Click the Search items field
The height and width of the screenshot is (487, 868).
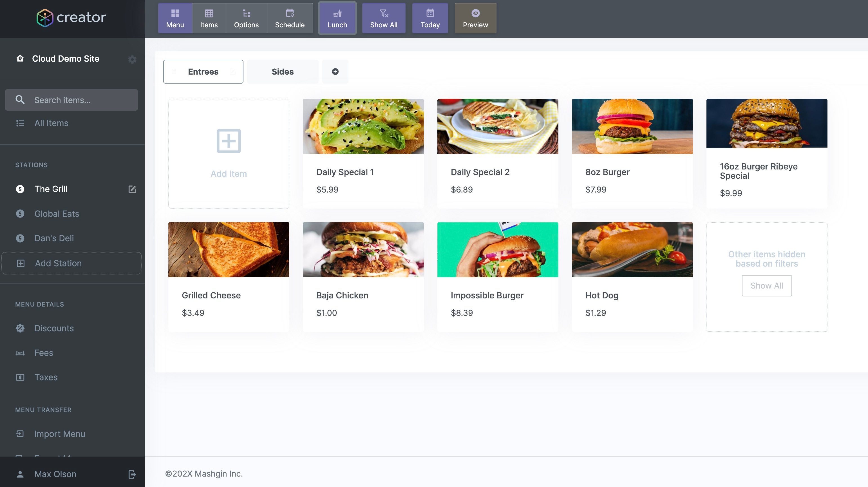coord(71,100)
